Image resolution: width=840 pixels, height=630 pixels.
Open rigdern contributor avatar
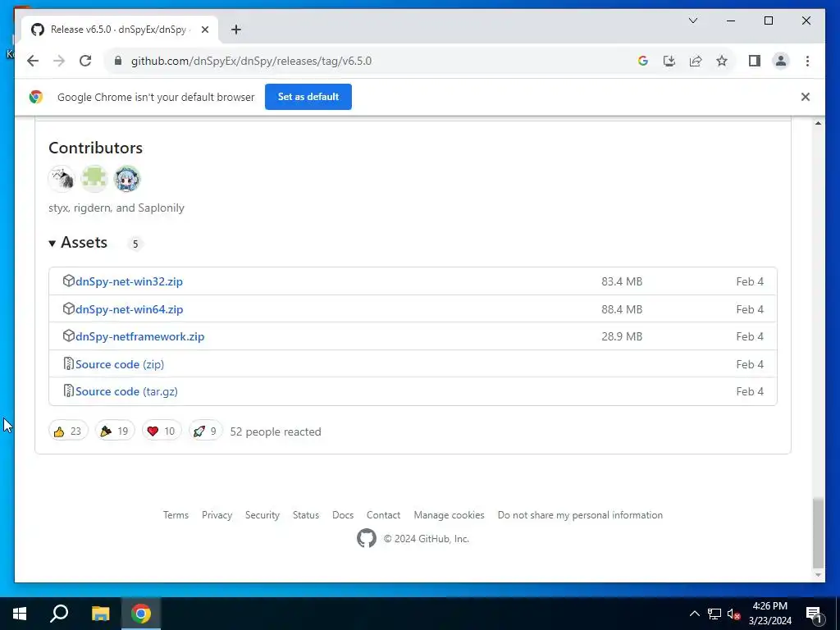[94, 178]
